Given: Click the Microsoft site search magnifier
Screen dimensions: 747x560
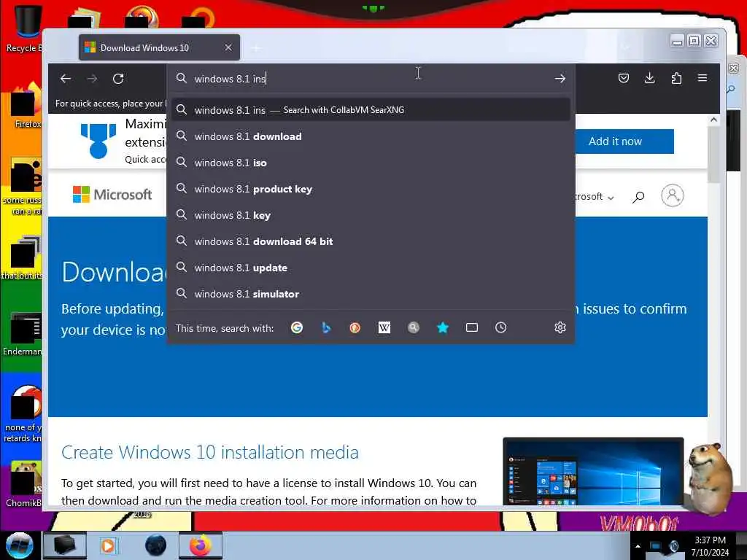Looking at the screenshot, I should pyautogui.click(x=638, y=197).
